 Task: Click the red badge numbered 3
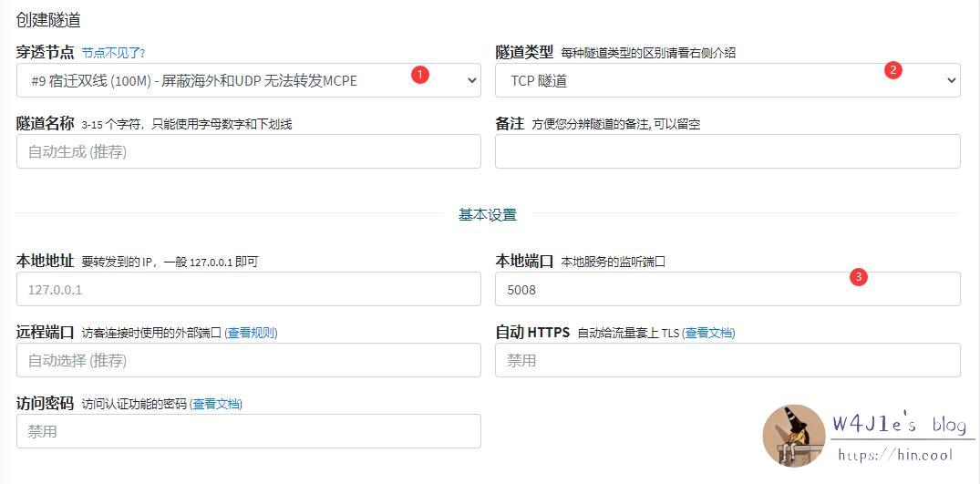coord(857,277)
